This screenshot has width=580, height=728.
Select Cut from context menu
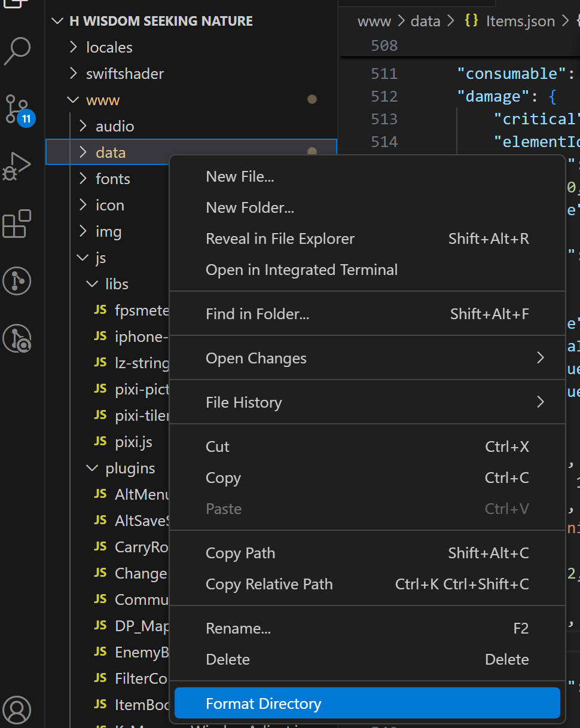(367, 446)
